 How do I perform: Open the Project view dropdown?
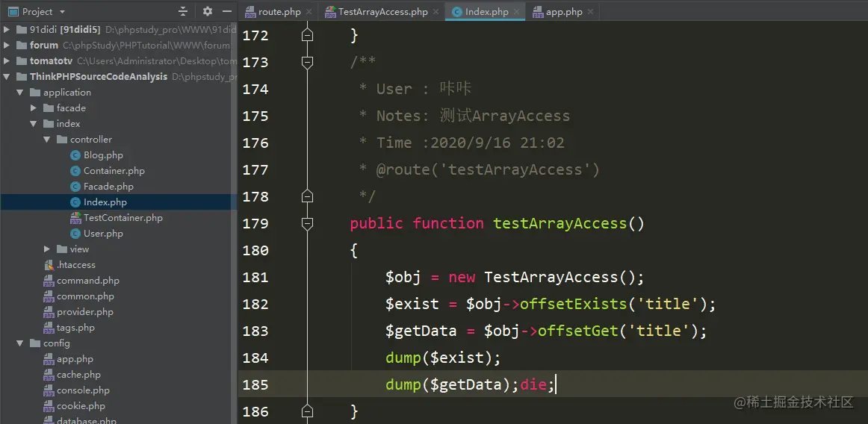point(61,12)
